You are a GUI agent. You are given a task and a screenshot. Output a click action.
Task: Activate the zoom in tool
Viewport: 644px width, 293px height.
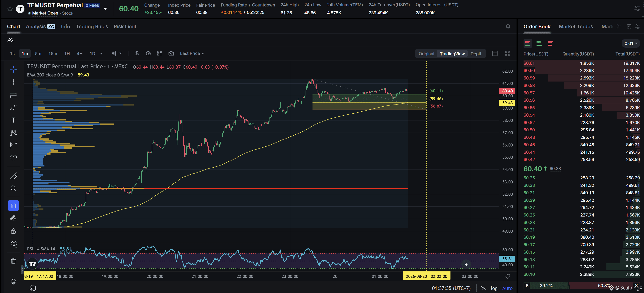coord(14,188)
